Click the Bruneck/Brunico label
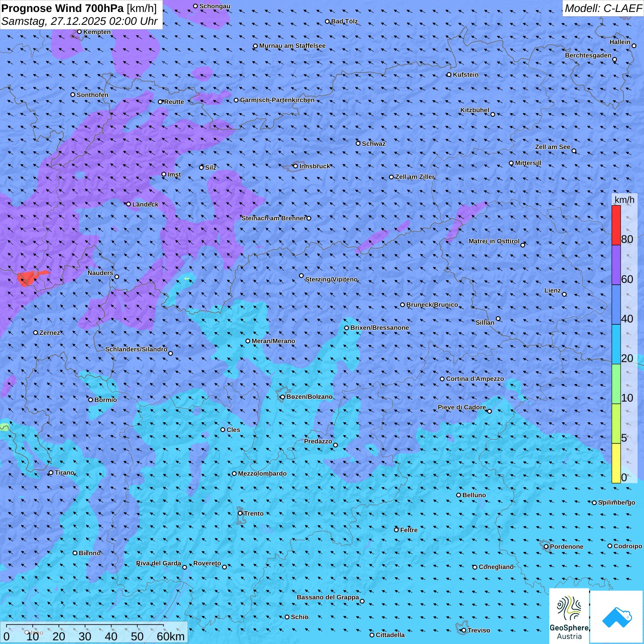This screenshot has width=644, height=644. pos(432,305)
